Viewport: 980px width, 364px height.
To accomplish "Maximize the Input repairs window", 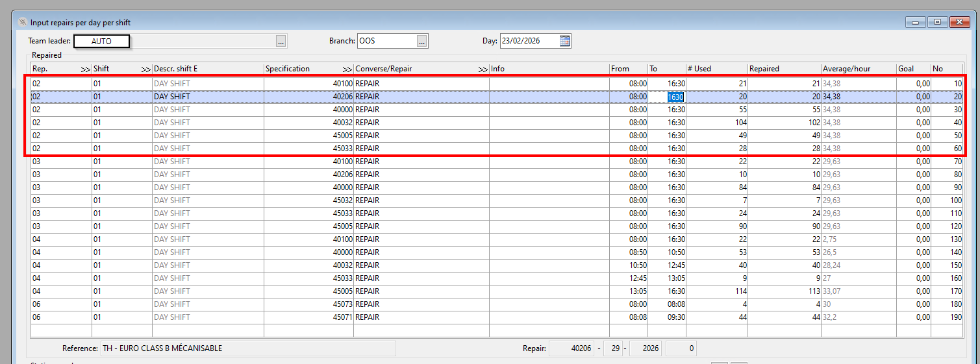I will pos(937,22).
